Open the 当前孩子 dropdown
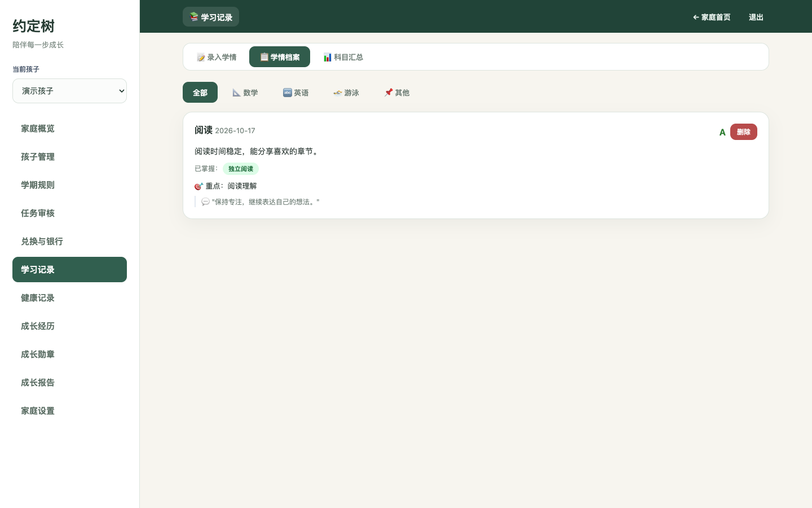The width and height of the screenshot is (812, 508). pos(69,91)
